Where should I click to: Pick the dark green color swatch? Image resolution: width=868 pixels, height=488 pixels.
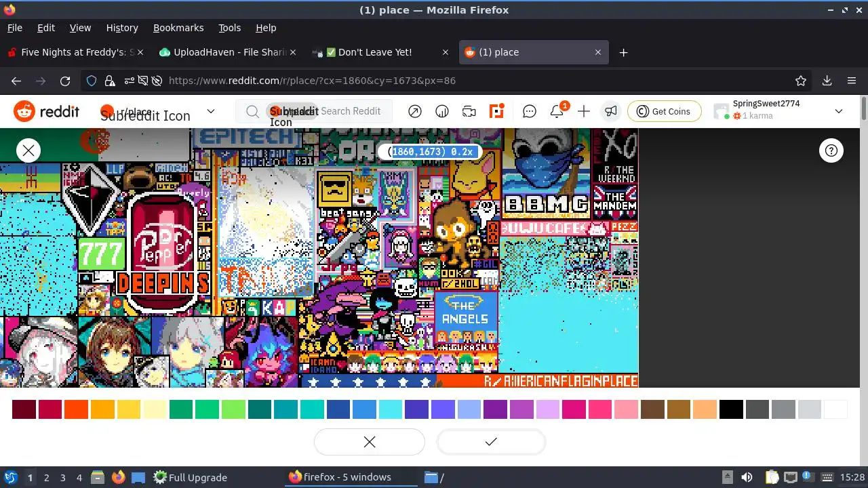[x=181, y=409]
